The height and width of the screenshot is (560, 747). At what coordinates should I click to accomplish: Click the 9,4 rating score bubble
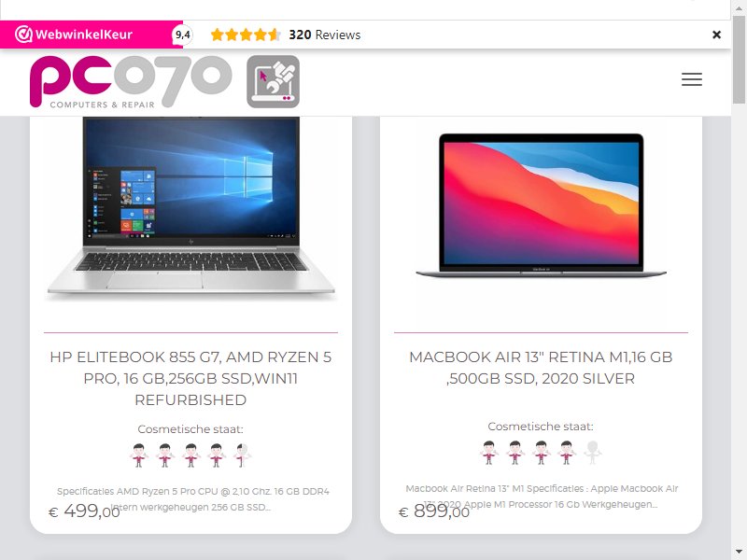click(182, 35)
